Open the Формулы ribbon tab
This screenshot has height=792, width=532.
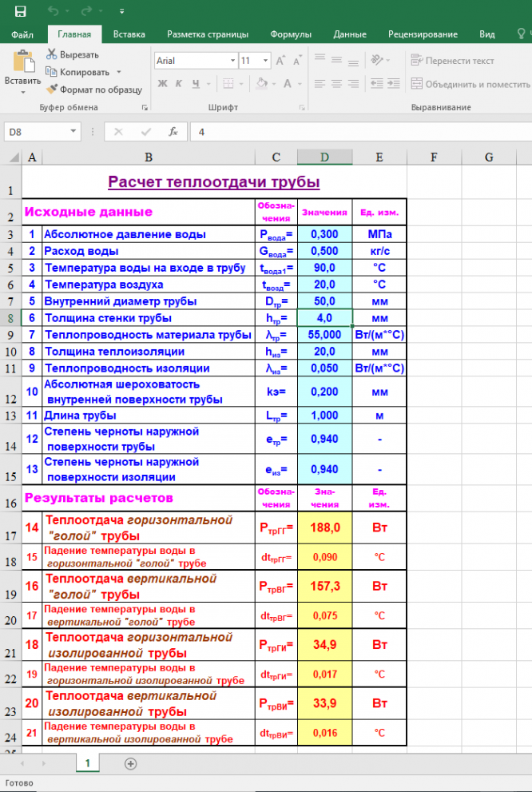[291, 34]
